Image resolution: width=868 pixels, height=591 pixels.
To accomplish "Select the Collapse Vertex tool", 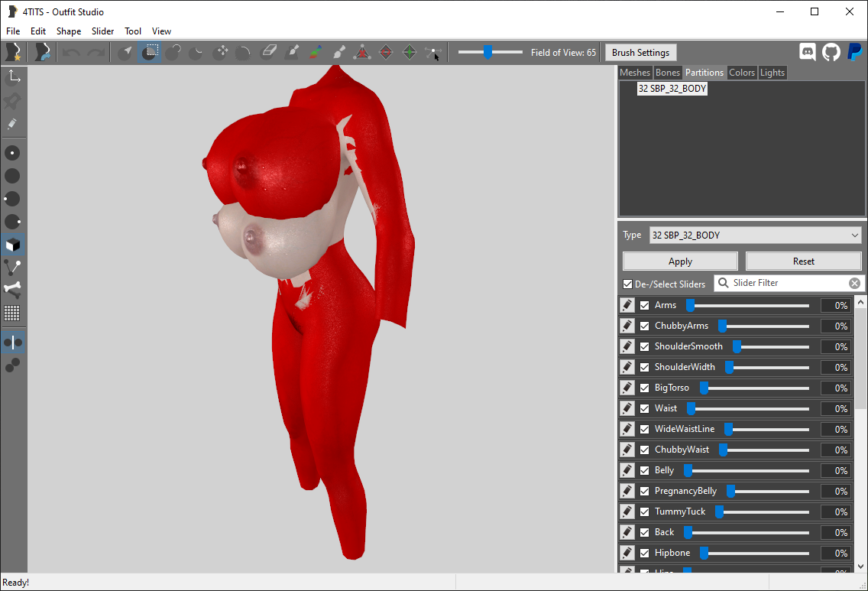I will point(363,53).
